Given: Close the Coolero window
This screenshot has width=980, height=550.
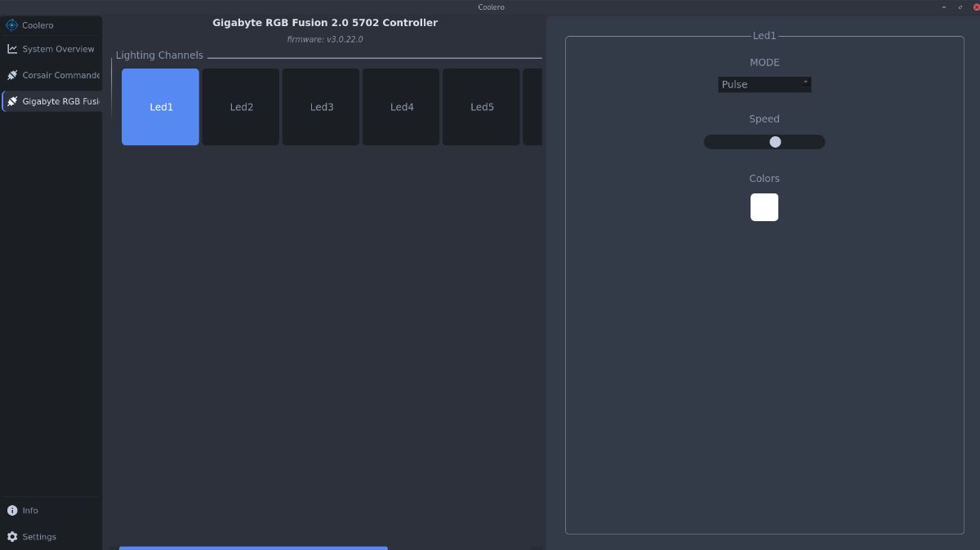Looking at the screenshot, I should 976,7.
